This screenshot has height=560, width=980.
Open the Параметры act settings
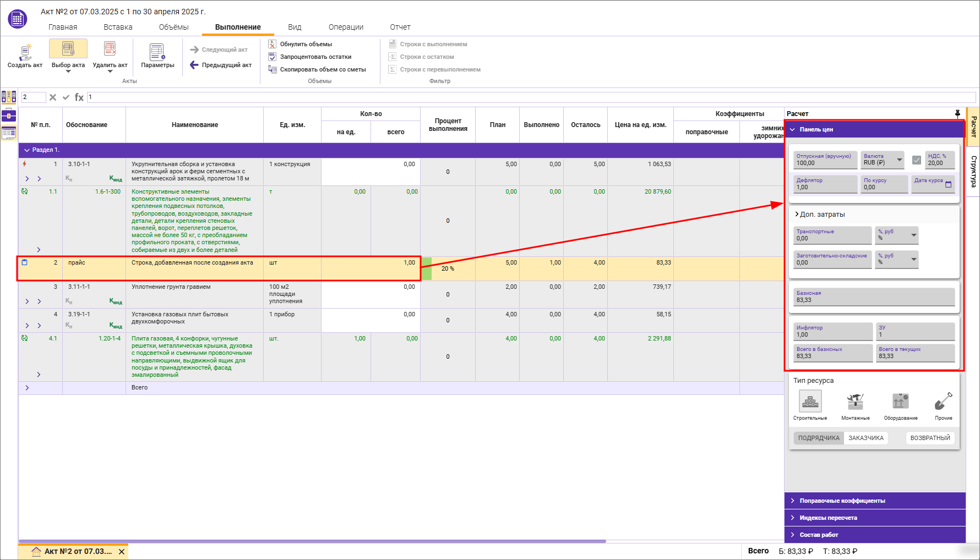click(157, 53)
